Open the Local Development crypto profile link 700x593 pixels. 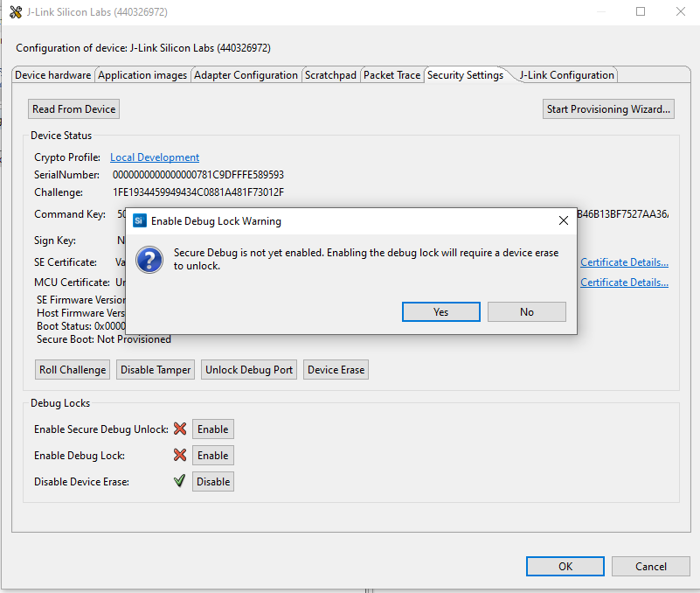tap(154, 157)
